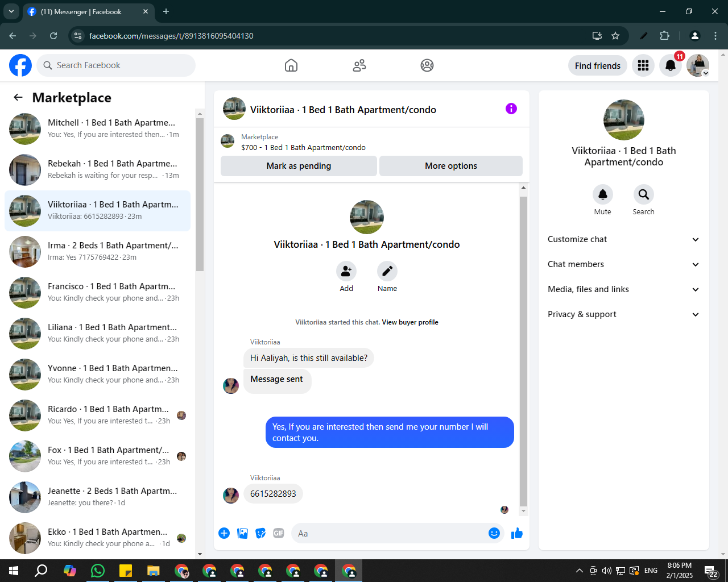Open the $700 1 Bed listing link
The image size is (728, 582).
tap(303, 147)
